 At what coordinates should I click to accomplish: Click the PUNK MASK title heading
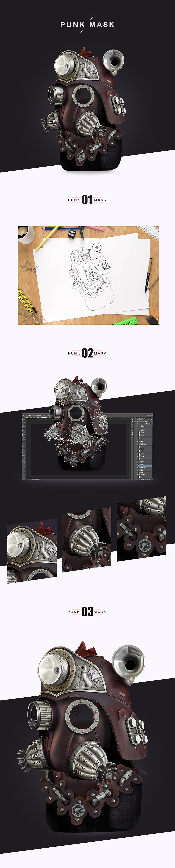click(87, 25)
